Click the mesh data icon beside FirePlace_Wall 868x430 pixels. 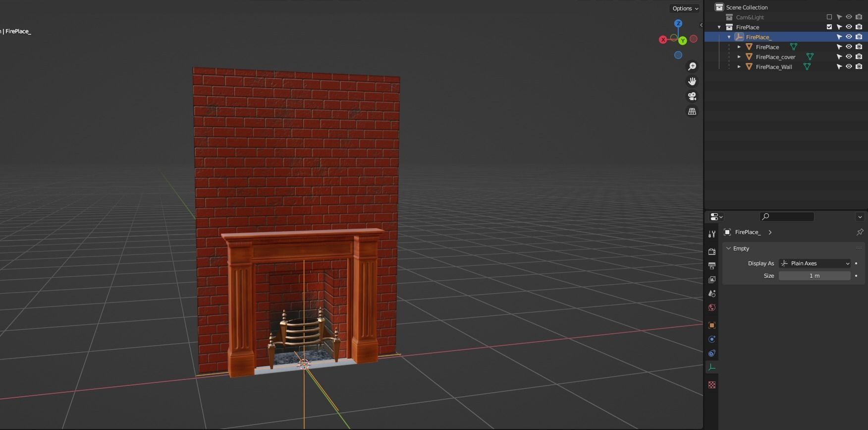[807, 66]
